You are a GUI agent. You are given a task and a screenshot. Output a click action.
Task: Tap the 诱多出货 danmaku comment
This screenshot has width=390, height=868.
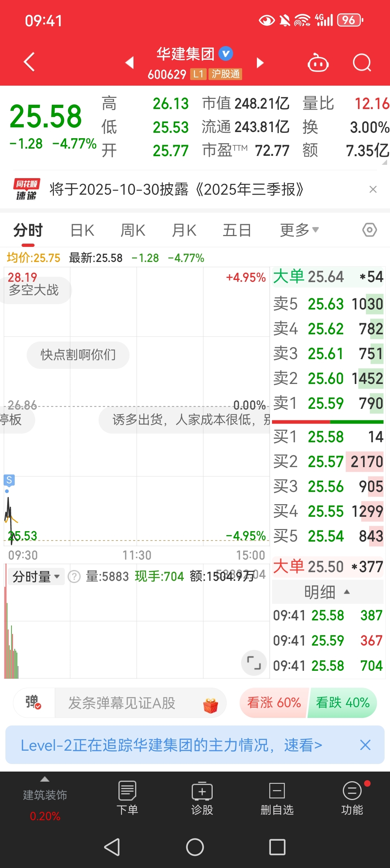point(184,420)
